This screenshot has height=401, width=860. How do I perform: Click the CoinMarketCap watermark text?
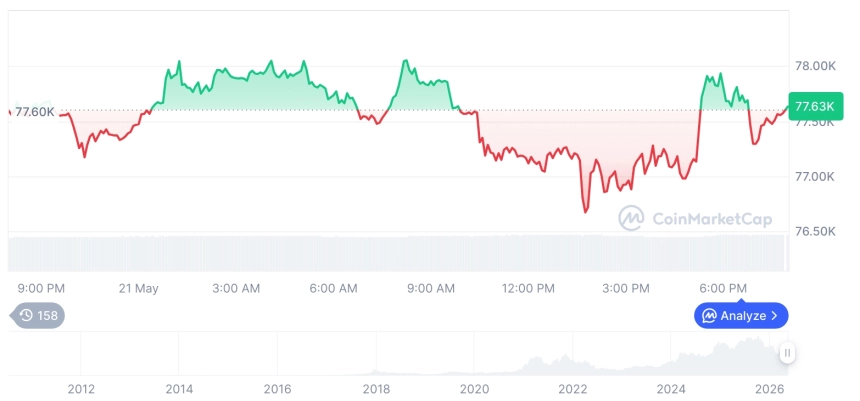click(x=712, y=219)
